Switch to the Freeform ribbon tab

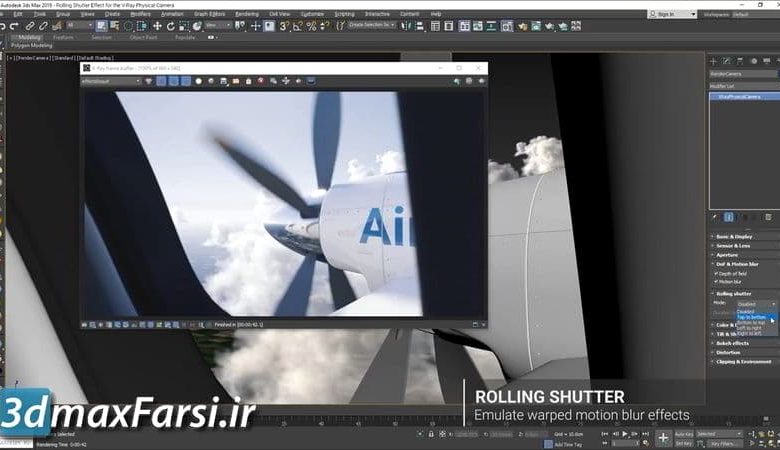[x=63, y=37]
